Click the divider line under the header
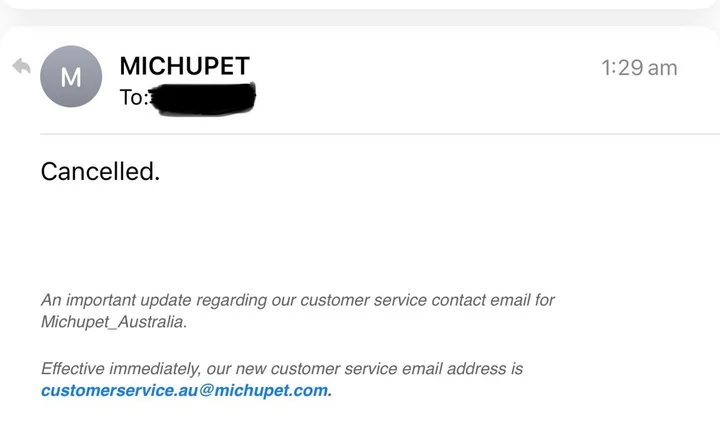The height and width of the screenshot is (423, 720). (x=380, y=133)
